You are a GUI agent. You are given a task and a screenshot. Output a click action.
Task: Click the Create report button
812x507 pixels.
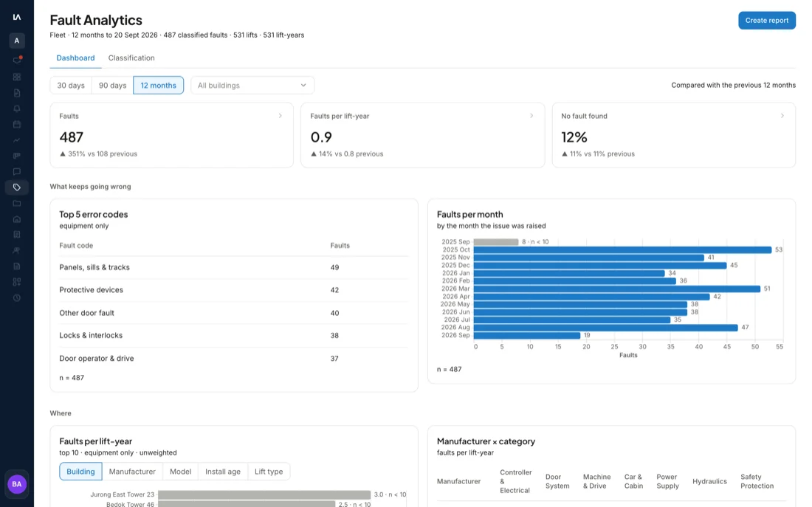tap(766, 20)
